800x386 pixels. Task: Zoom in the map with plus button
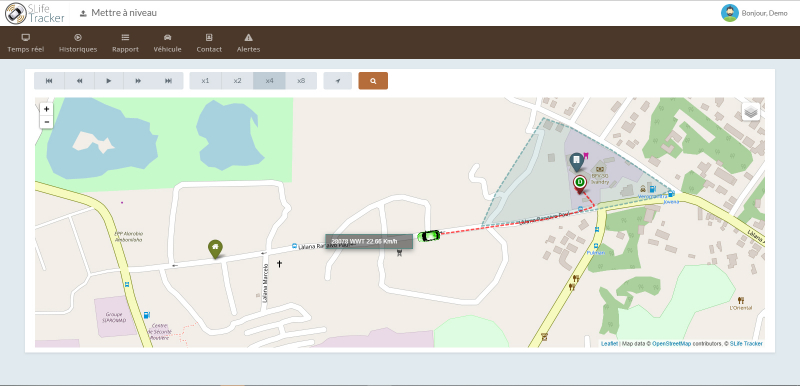tap(46, 109)
